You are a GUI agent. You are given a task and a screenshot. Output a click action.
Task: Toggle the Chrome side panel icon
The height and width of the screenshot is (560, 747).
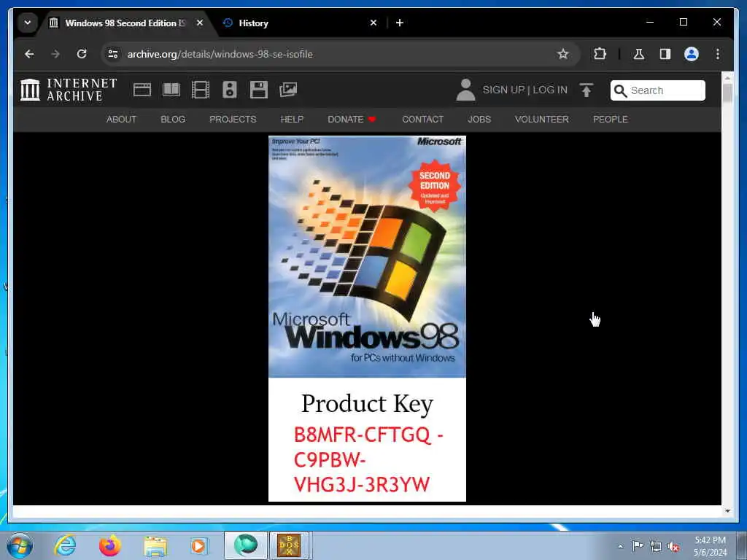665,54
